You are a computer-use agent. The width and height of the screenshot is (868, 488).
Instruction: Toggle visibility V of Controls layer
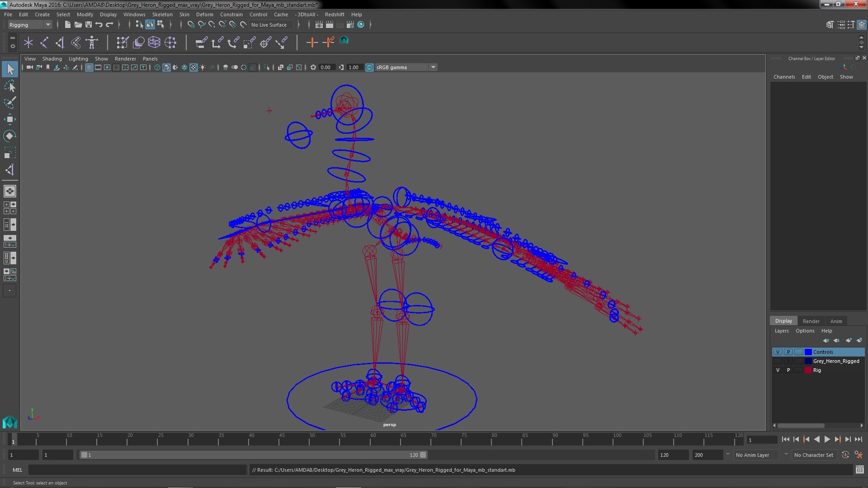778,352
